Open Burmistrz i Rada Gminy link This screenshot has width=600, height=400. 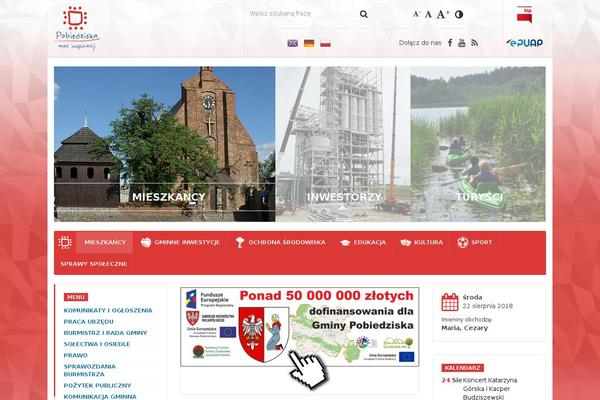pyautogui.click(x=105, y=333)
